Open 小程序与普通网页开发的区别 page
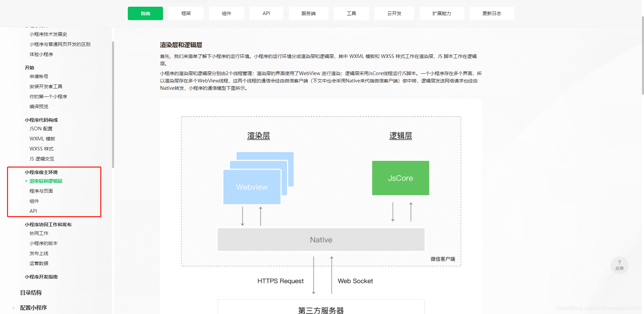The image size is (644, 314). (60, 44)
